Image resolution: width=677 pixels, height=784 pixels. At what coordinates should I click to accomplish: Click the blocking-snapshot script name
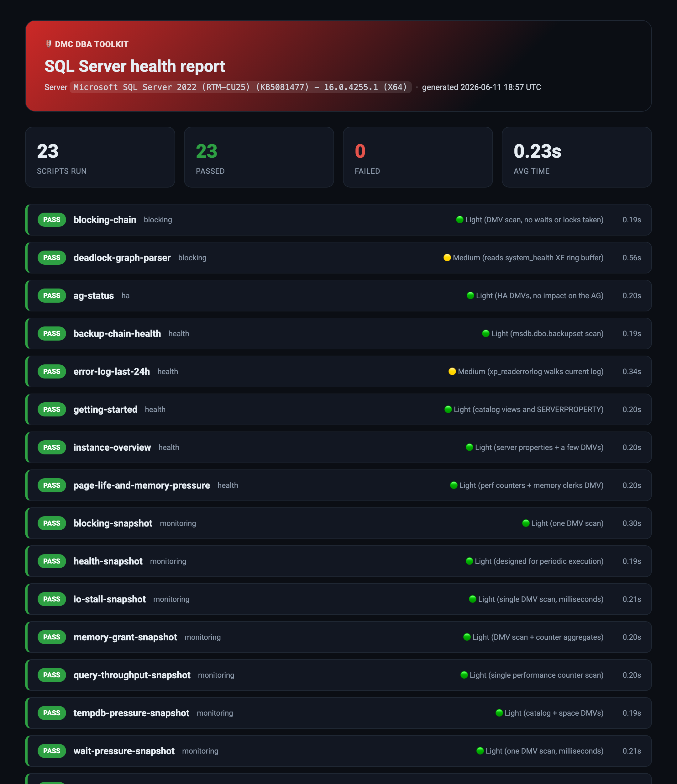(x=113, y=523)
